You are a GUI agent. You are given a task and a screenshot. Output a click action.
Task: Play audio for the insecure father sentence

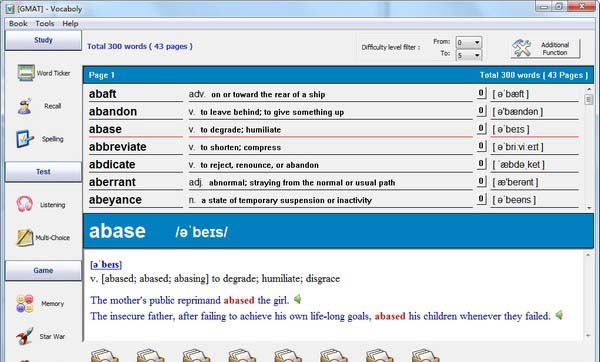pyautogui.click(x=559, y=315)
